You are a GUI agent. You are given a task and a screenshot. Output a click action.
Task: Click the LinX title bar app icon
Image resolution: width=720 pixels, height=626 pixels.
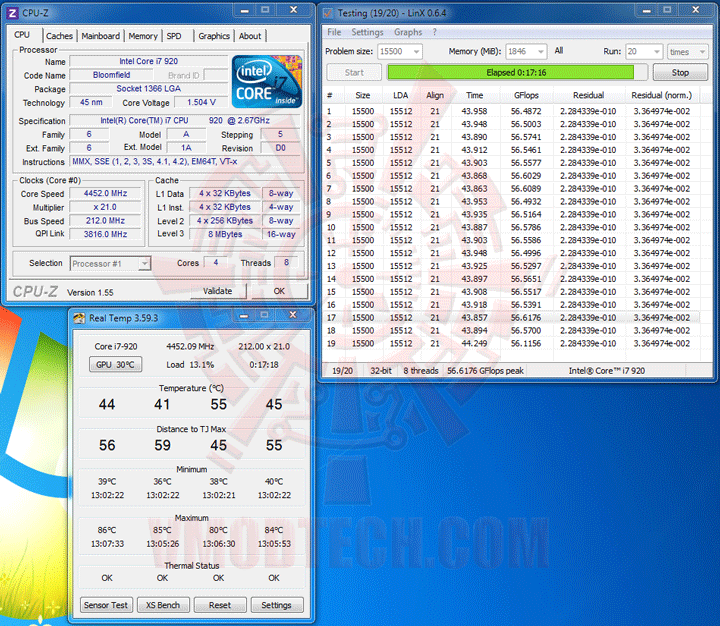click(328, 13)
